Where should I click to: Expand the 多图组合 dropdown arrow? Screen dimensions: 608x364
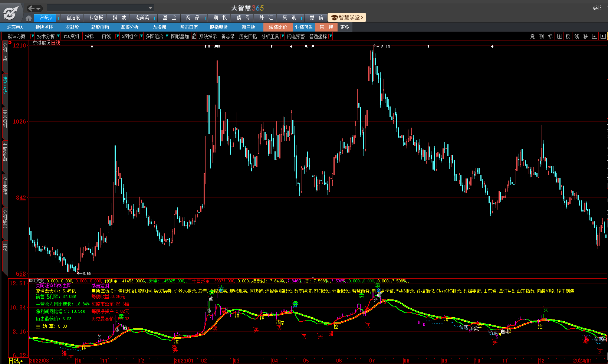[167, 36]
